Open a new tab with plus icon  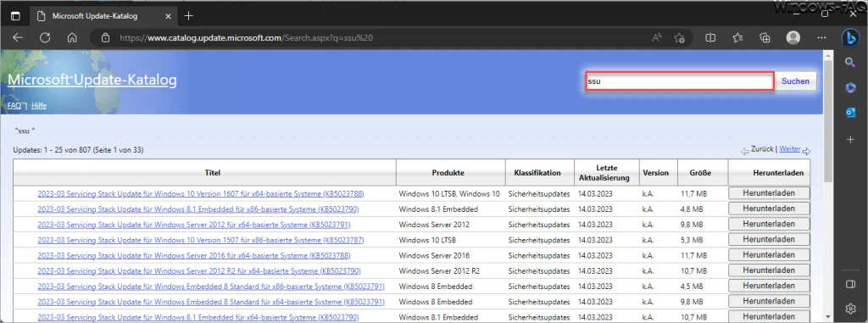coord(188,15)
